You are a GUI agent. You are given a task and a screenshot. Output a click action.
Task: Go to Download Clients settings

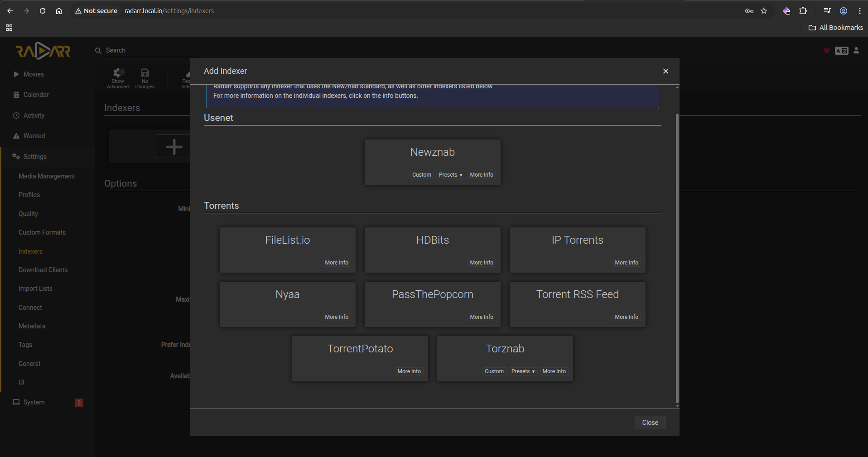pos(43,270)
